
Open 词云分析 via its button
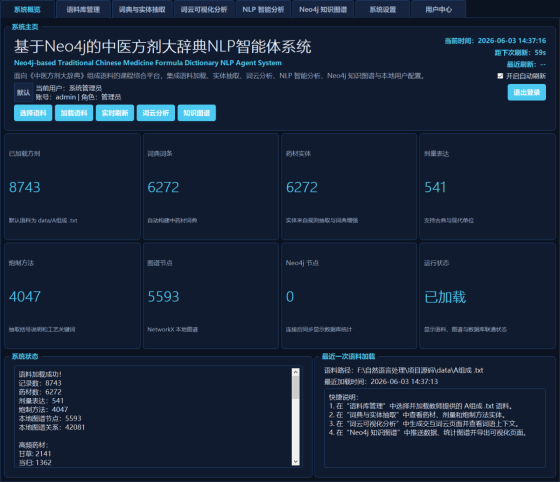point(156,113)
